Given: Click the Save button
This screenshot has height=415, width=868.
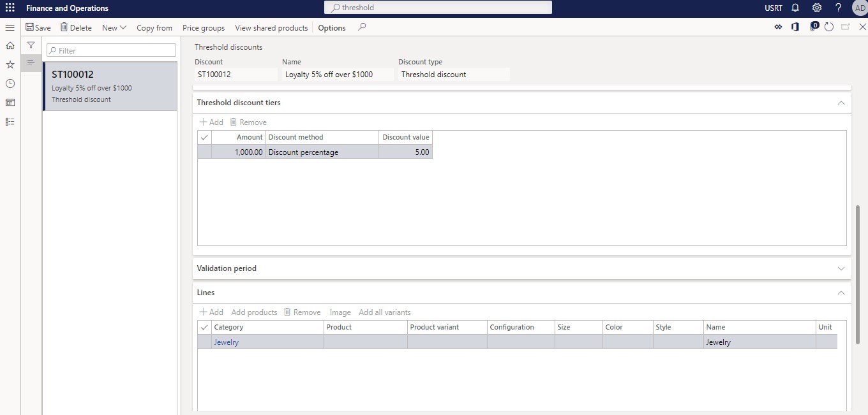Looking at the screenshot, I should (38, 27).
